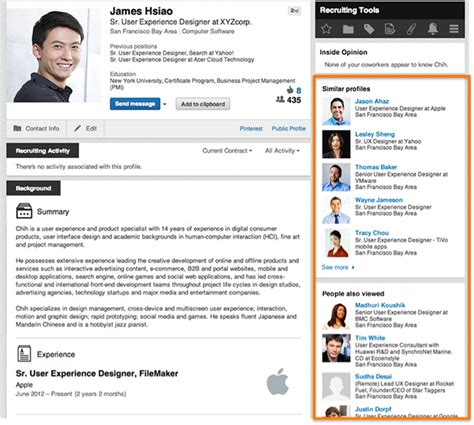This screenshot has width=474, height=425.
Task: Select the Recruiting Activity tab
Action: (x=43, y=151)
